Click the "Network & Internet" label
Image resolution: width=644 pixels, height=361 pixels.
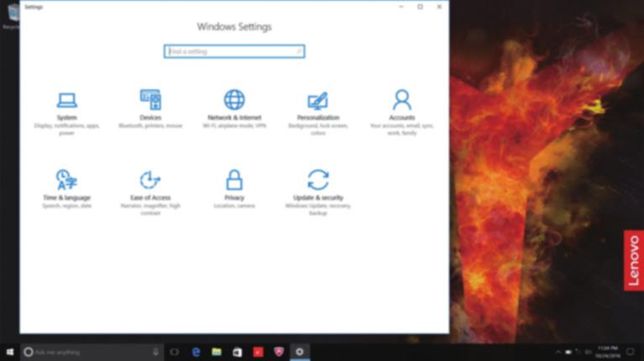tap(234, 118)
